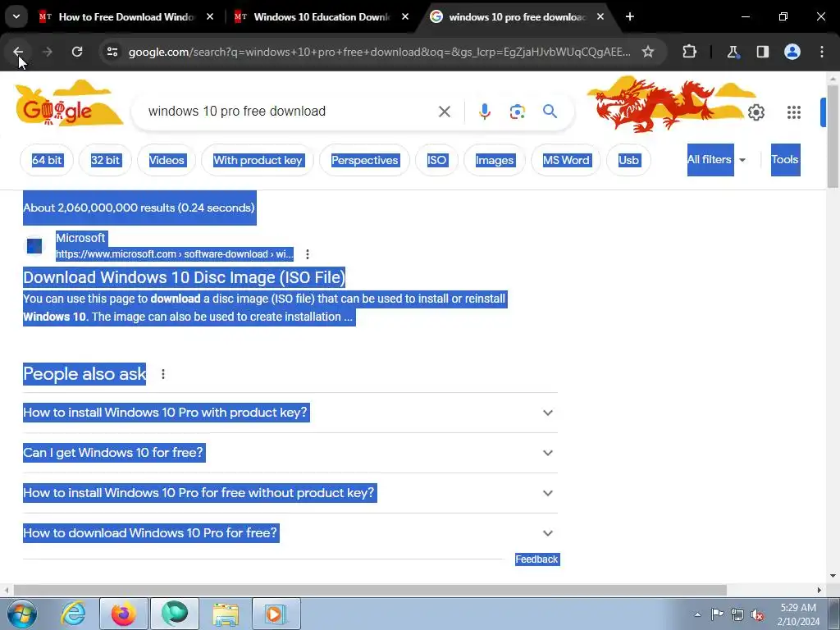
Task: Open the tab search dropdown arrow
Action: 16,16
